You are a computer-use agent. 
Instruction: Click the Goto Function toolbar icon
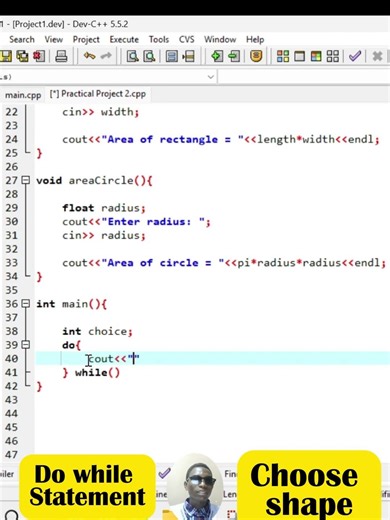pos(171,56)
